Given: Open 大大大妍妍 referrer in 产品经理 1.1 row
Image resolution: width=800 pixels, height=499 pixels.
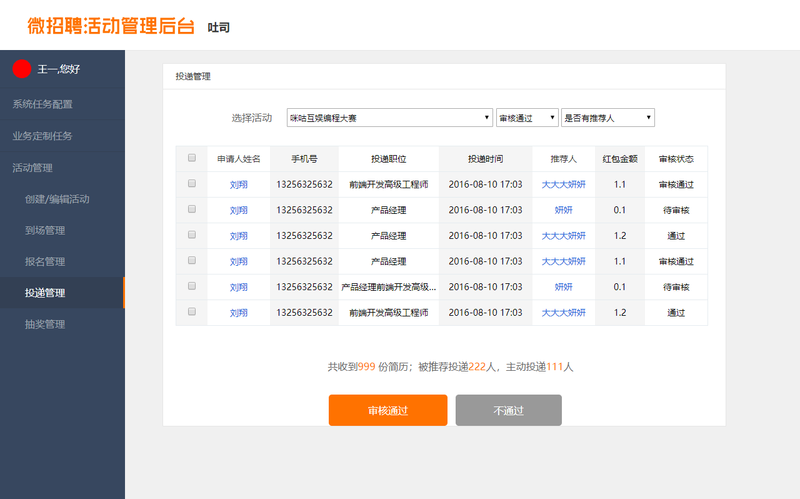Looking at the screenshot, I should click(563, 261).
